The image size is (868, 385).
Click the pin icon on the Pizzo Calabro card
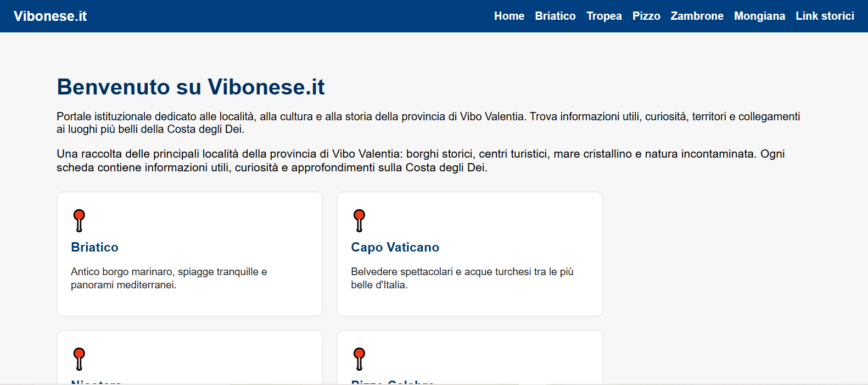pyautogui.click(x=360, y=359)
